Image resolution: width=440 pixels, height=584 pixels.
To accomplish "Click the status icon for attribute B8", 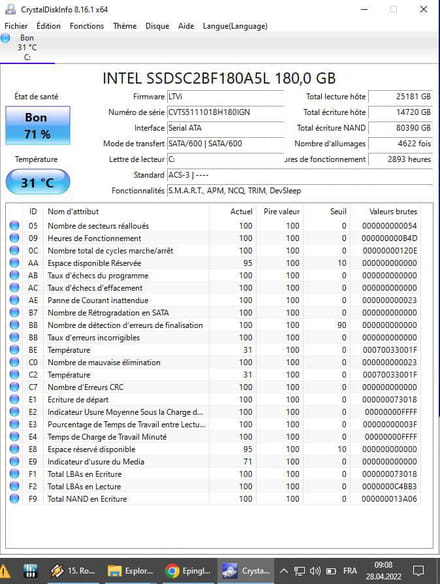I will [x=14, y=325].
